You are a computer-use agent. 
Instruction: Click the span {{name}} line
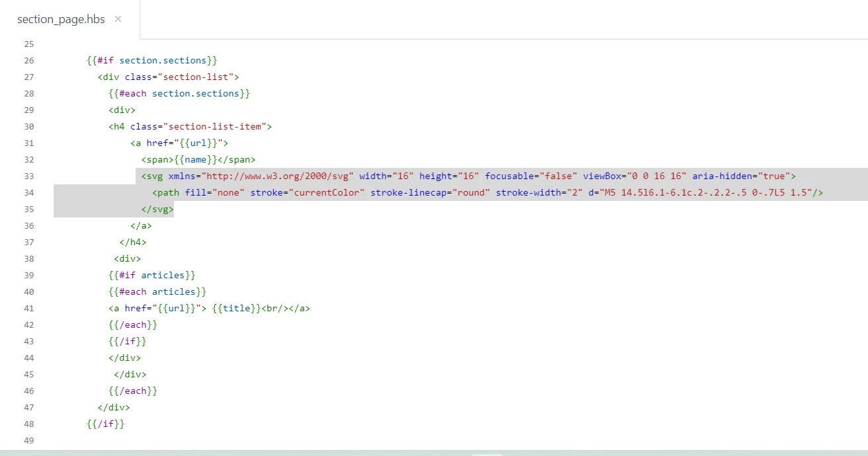[198, 160]
